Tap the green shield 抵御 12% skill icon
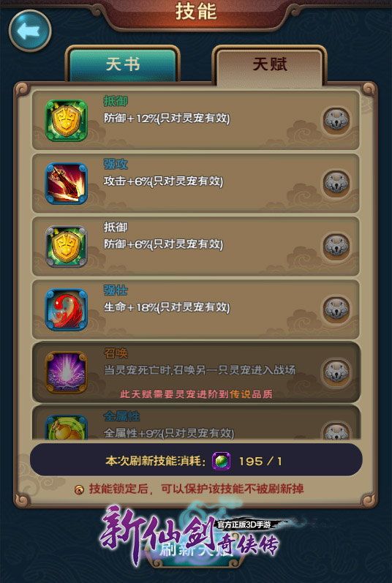 [x=66, y=121]
